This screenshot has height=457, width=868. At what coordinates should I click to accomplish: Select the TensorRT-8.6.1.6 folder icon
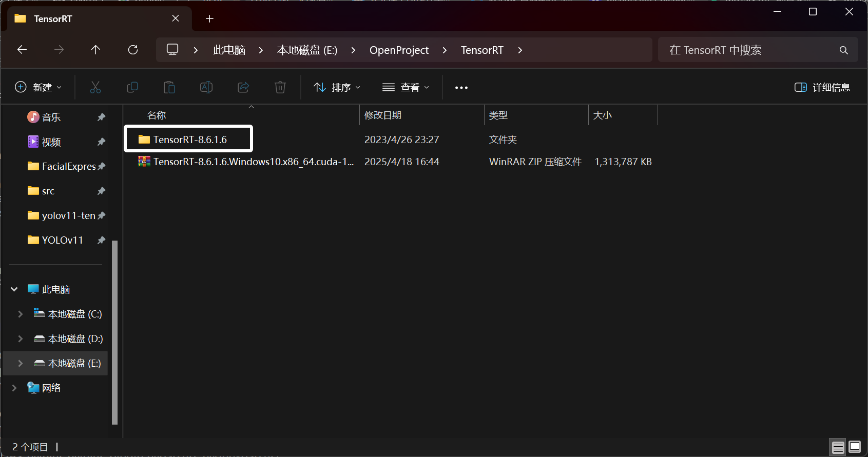pos(144,140)
